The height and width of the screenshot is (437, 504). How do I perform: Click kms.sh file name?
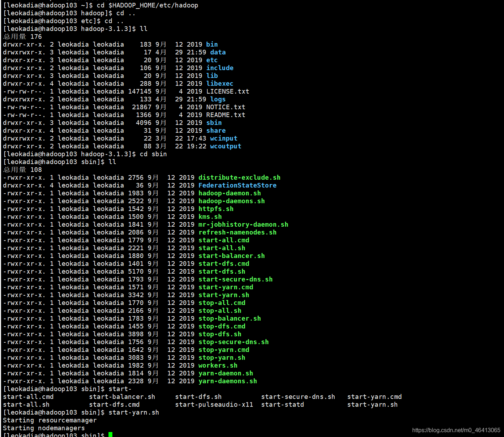coord(210,217)
